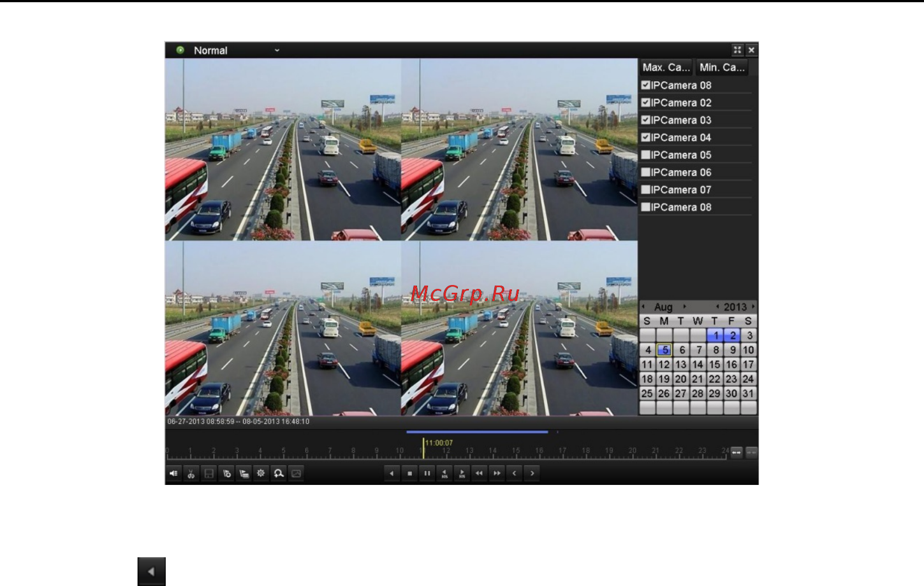Select August 2 on the calendar
This screenshot has height=586, width=924.
[x=732, y=335]
